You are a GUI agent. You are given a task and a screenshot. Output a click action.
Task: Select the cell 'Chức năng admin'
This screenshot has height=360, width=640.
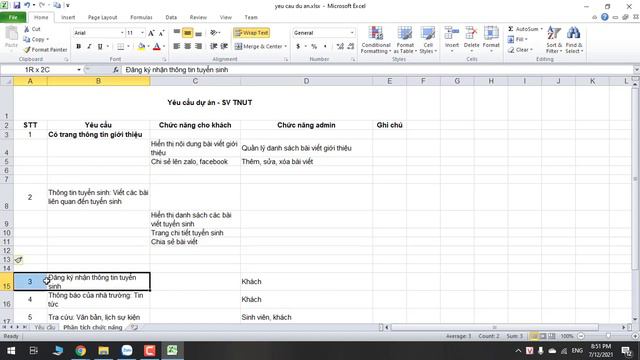coord(306,125)
